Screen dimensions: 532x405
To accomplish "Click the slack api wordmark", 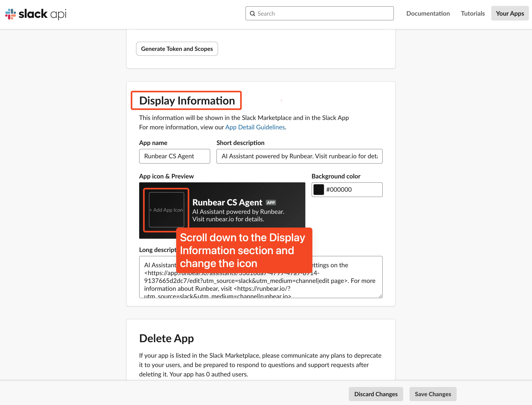I will 42,14.
